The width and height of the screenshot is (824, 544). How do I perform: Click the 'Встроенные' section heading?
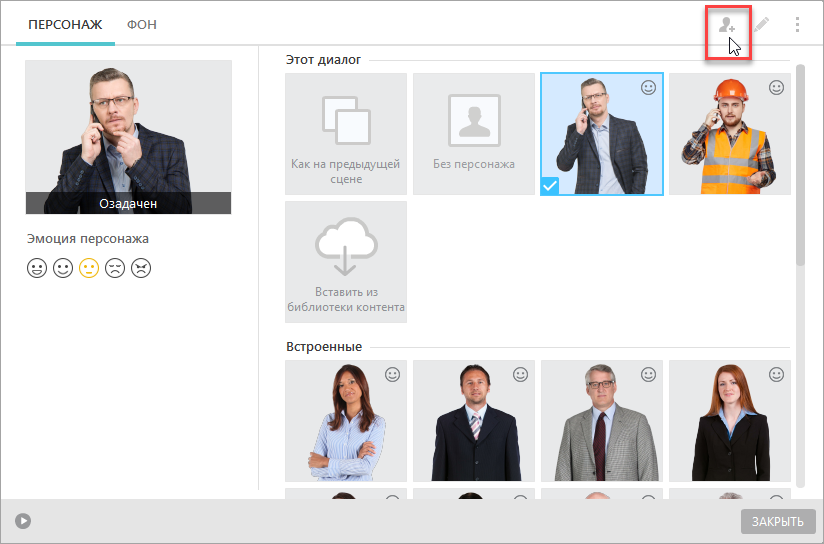click(324, 347)
